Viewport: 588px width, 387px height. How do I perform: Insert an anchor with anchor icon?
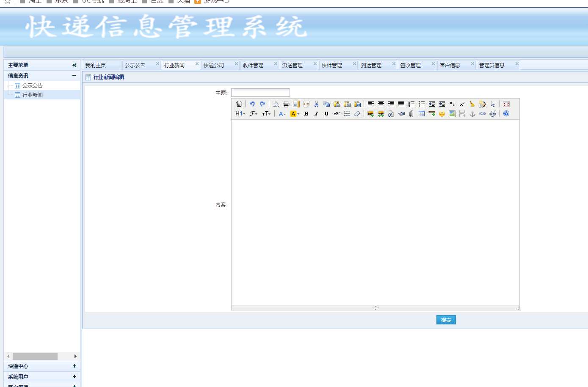pos(472,114)
